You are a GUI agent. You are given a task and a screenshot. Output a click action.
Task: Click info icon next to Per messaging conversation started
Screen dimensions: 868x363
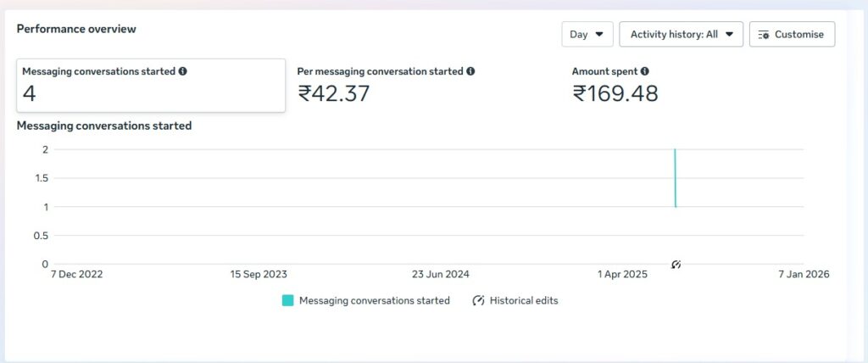click(x=470, y=72)
